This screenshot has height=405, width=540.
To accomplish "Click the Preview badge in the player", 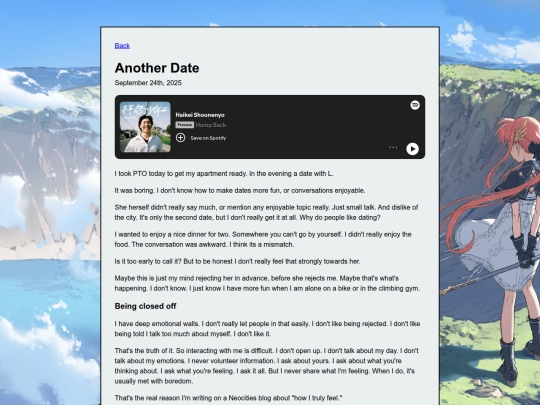I will [185, 125].
